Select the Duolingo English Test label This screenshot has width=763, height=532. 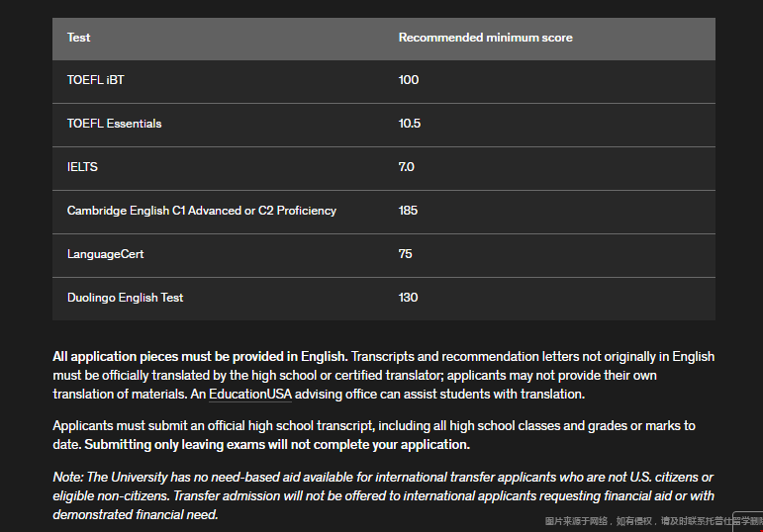pyautogui.click(x=125, y=298)
